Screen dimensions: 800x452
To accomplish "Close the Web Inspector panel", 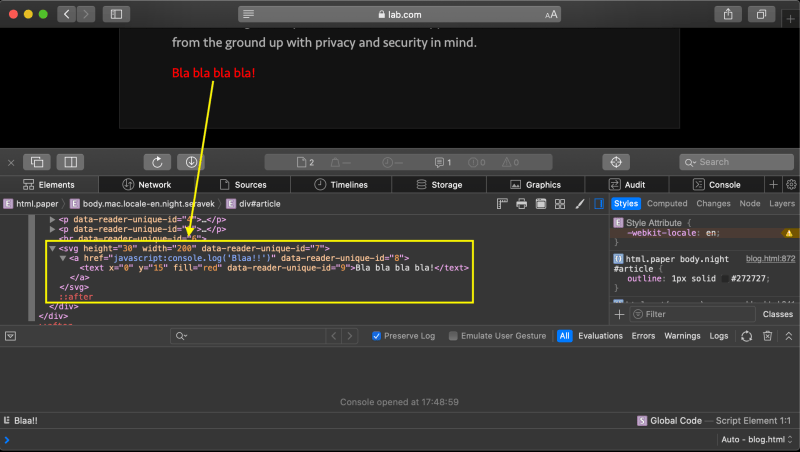I will [x=11, y=163].
